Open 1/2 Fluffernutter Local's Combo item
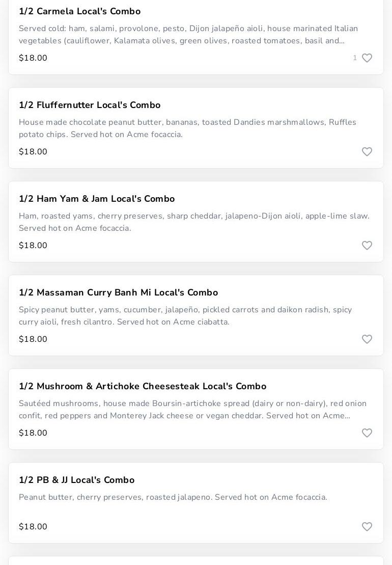392x565 pixels. 90,105
